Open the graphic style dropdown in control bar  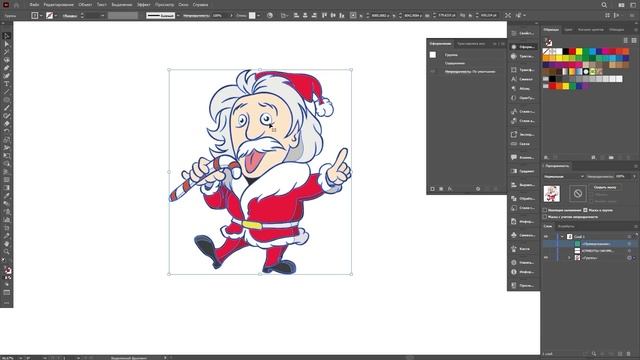258,16
